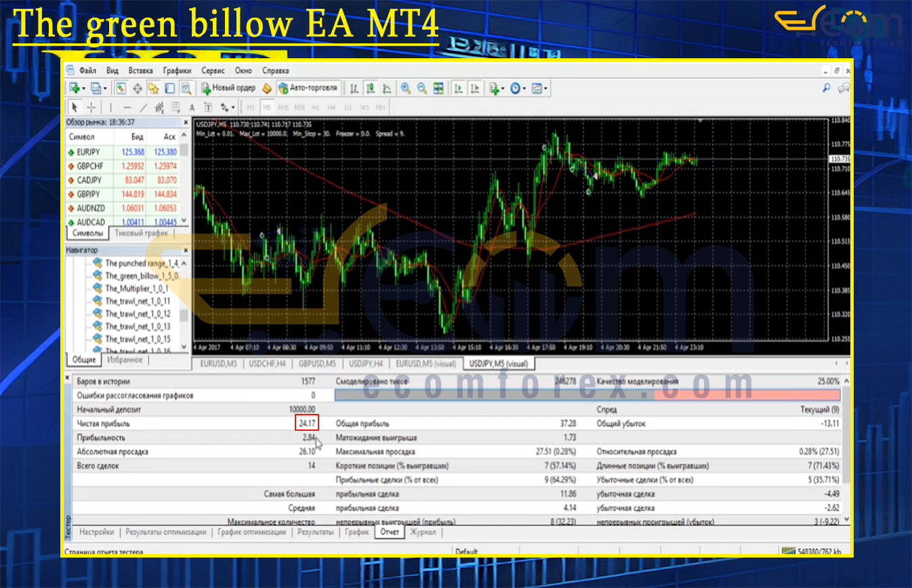Viewport: 912px width, 588px height.
Task: Click the tile windows icon
Action: [438, 88]
